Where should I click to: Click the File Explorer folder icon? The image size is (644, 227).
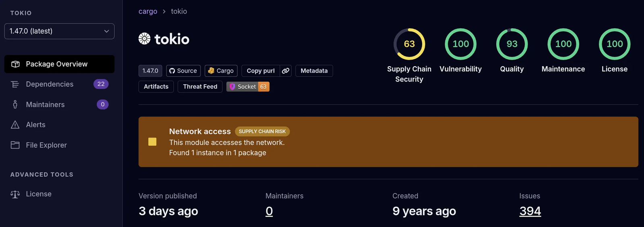(15, 145)
